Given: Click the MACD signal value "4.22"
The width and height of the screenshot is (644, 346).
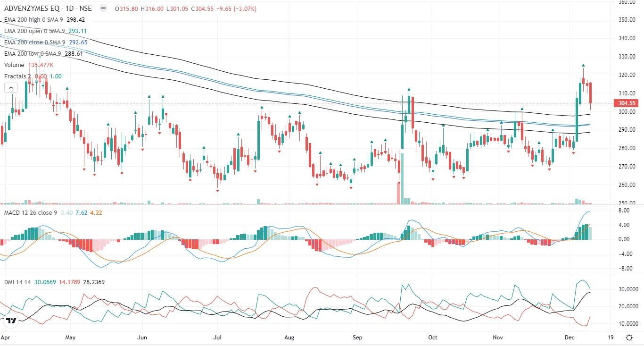Looking at the screenshot, I should [96, 213].
